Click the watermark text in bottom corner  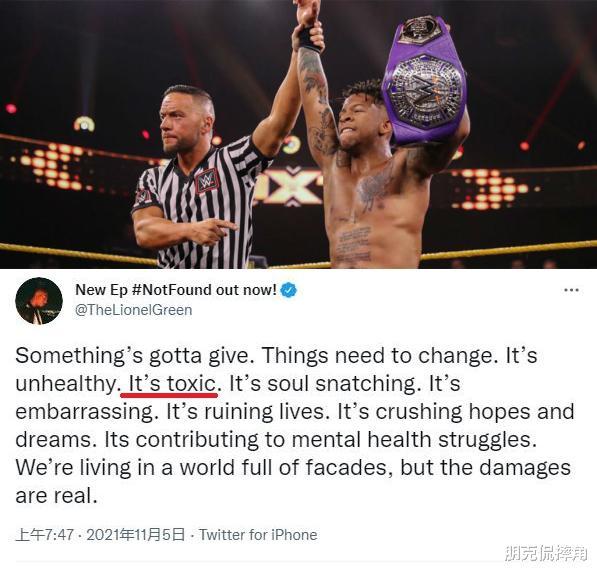click(x=546, y=553)
